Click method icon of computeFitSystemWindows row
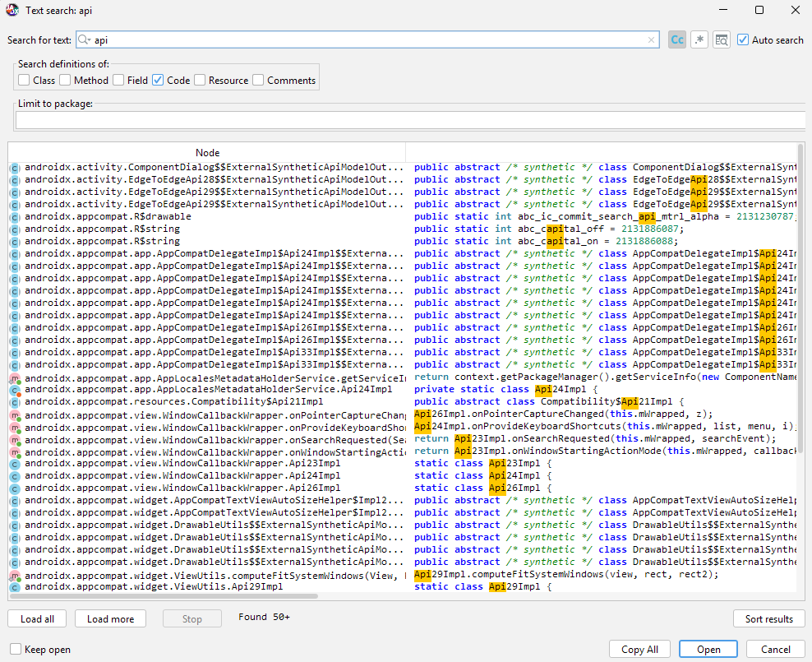Viewport: 812px width, 662px height. click(x=14, y=575)
